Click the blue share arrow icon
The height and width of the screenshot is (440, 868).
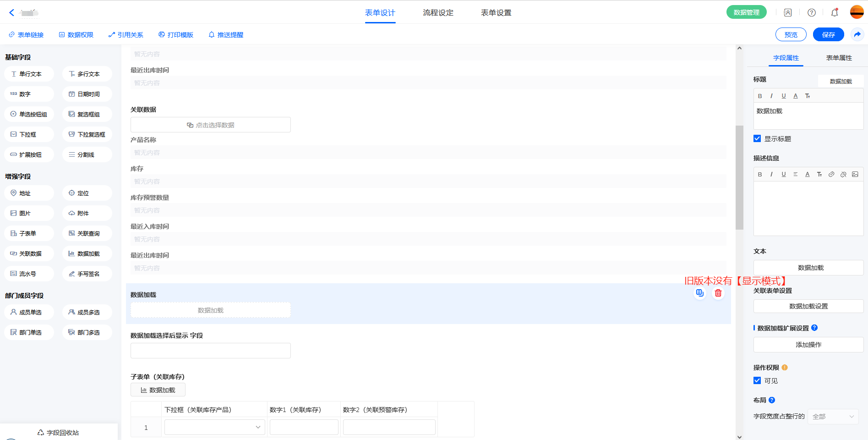coord(857,35)
